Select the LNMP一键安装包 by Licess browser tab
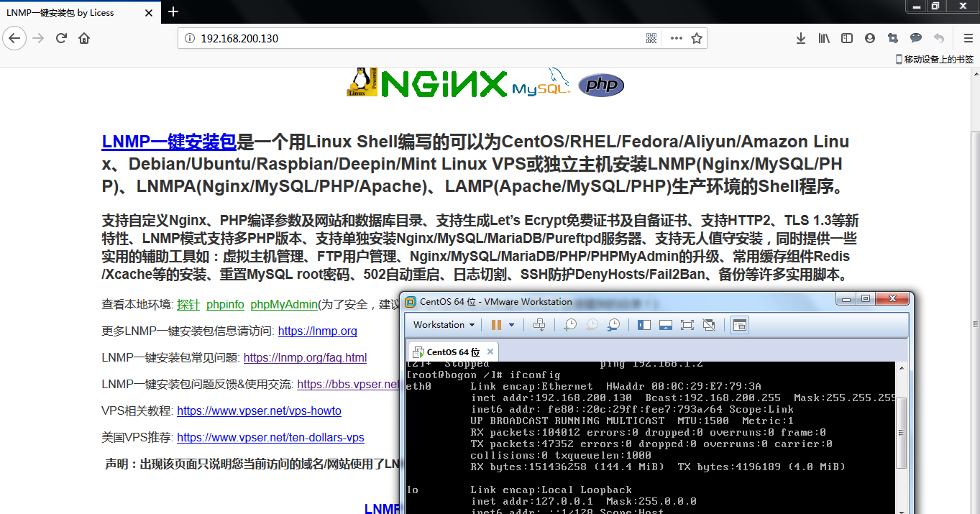Image resolution: width=980 pixels, height=514 pixels. click(79, 12)
